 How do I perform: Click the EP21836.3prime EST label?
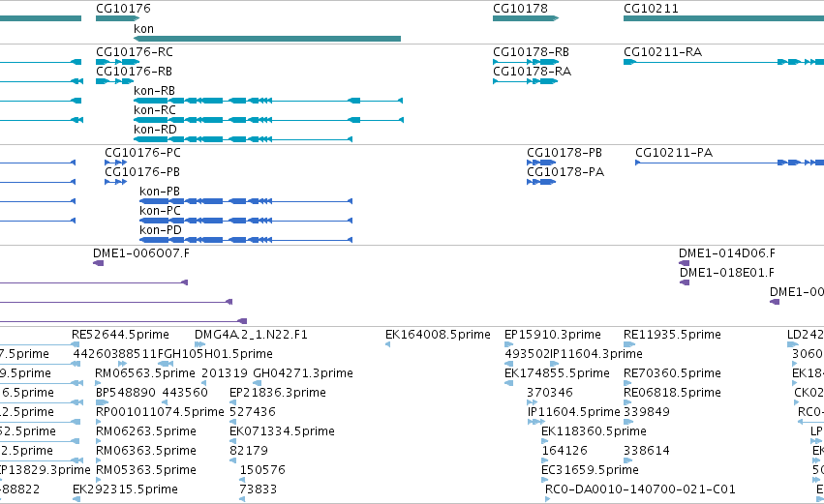coord(278,393)
